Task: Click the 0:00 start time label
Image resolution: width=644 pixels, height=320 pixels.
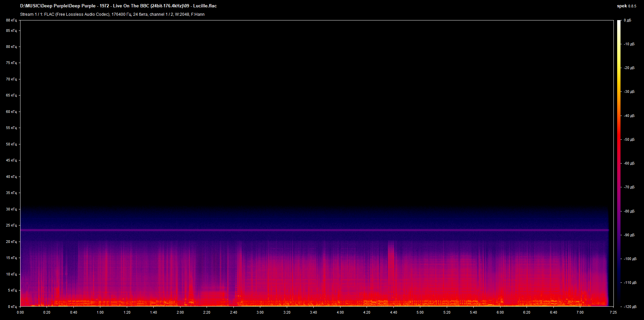Action: 20,312
